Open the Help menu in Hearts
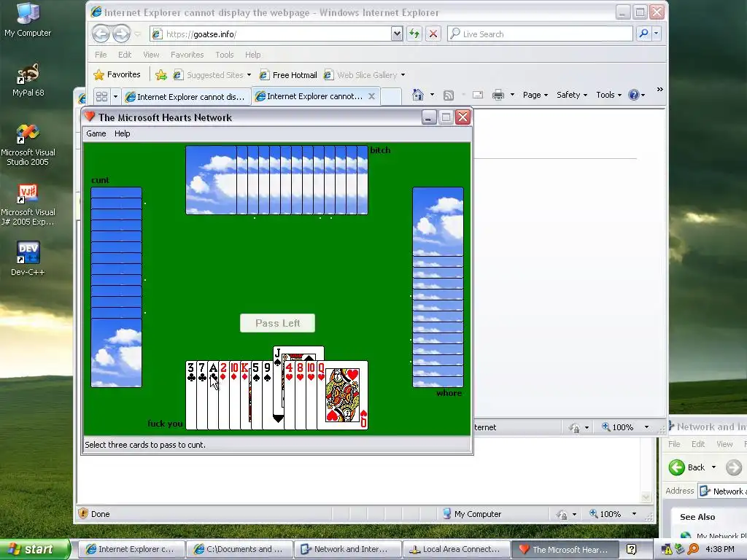Screen dimensions: 747x560 point(122,133)
